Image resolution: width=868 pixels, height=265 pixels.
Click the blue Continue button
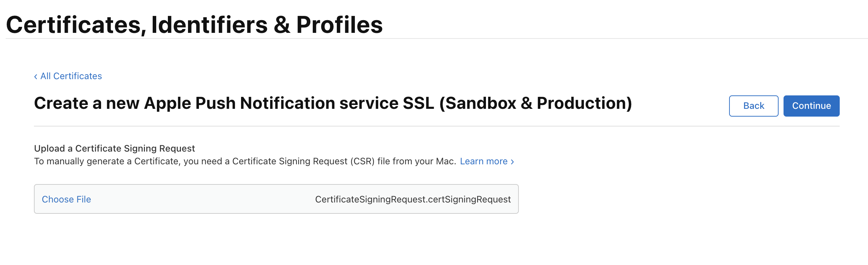tap(811, 106)
